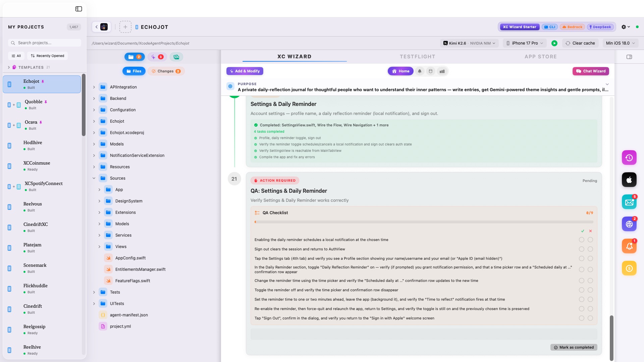Screen dimensions: 644x362
Task: Click the teal screens preview icon
Action: (176, 57)
